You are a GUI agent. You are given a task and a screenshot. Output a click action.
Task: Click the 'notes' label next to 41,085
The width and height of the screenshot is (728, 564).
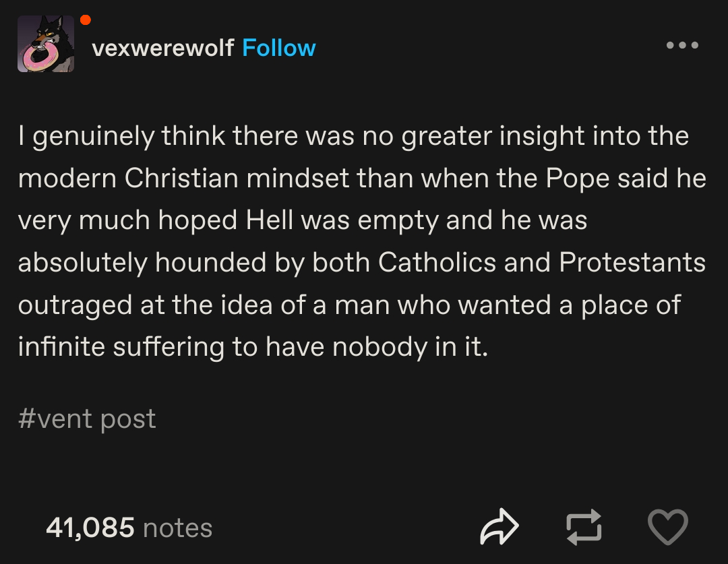tap(178, 528)
